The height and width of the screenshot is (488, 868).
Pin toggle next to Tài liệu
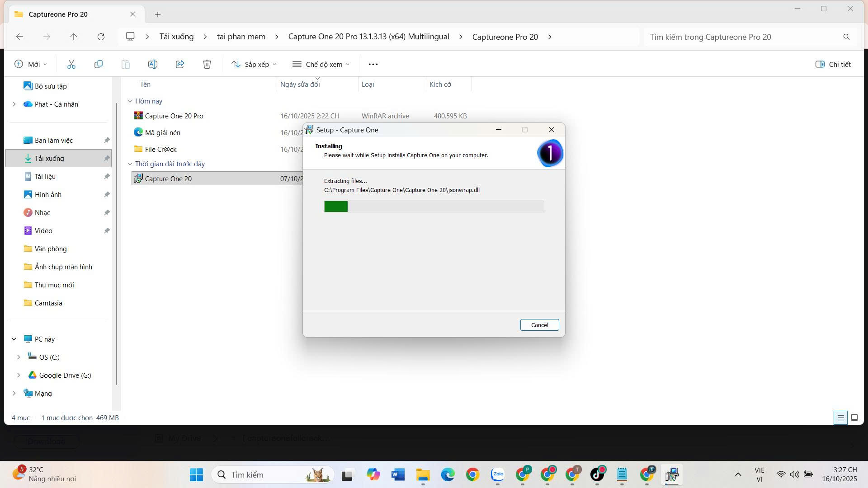(x=107, y=176)
